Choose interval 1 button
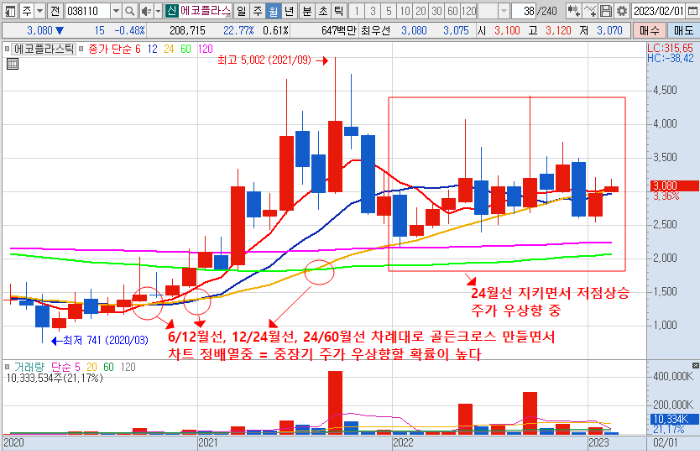The width and height of the screenshot is (700, 451). [357, 10]
